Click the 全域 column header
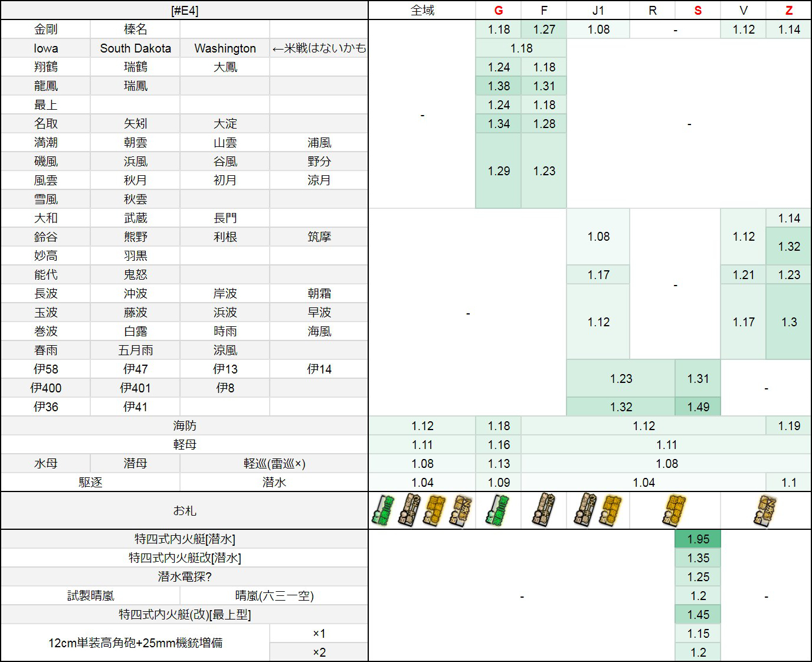 click(x=422, y=11)
